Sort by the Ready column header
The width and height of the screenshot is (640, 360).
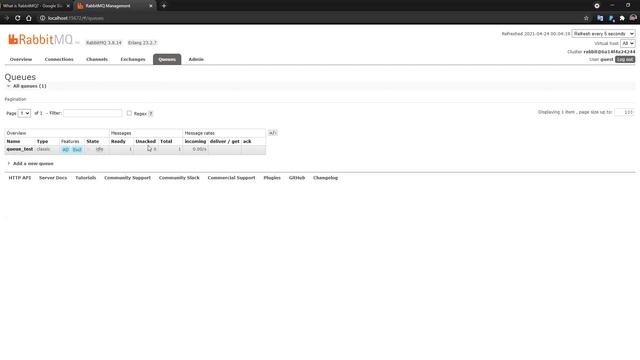pos(118,141)
